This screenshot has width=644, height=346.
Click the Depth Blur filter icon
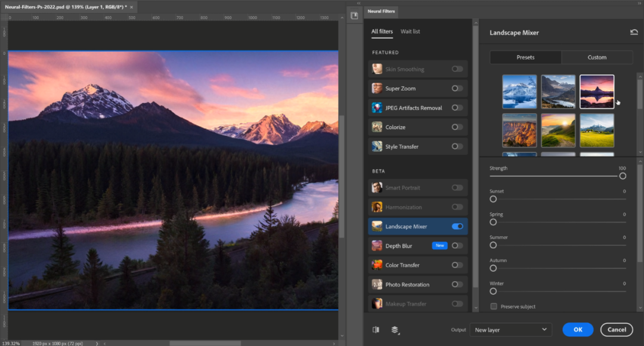pos(377,245)
